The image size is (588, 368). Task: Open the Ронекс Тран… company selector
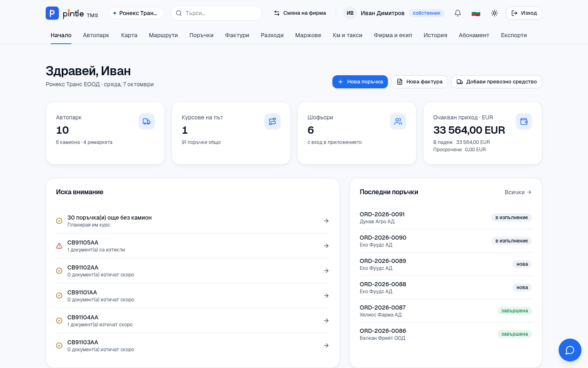pyautogui.click(x=136, y=13)
